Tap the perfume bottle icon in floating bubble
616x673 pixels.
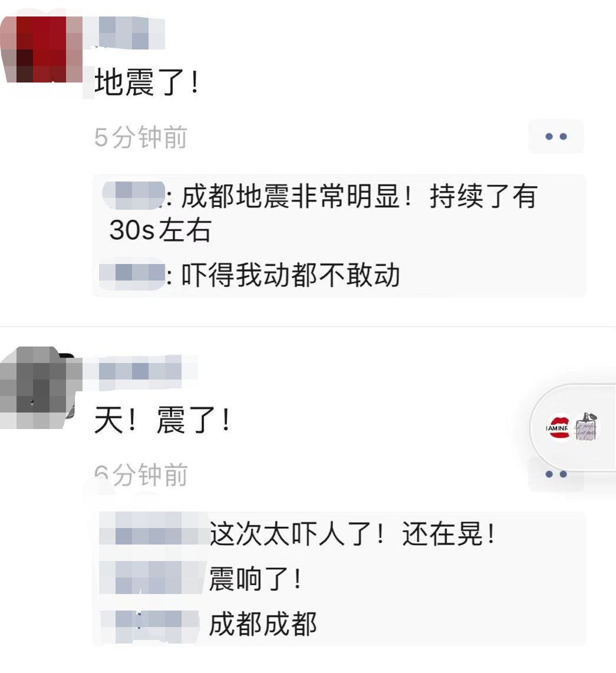586,426
